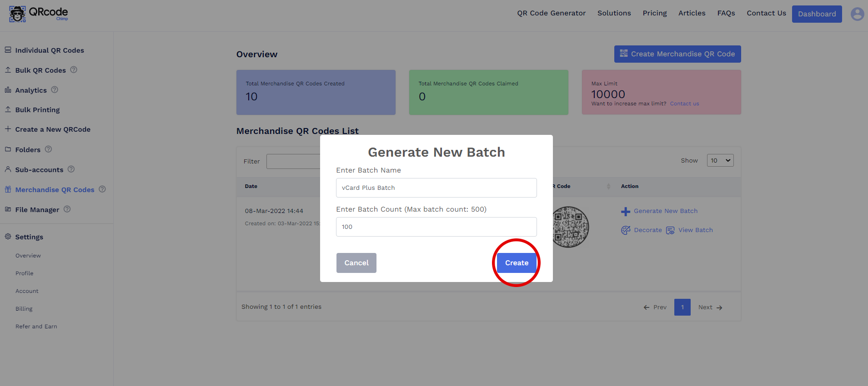Expand the Settings section in sidebar

pyautogui.click(x=29, y=237)
